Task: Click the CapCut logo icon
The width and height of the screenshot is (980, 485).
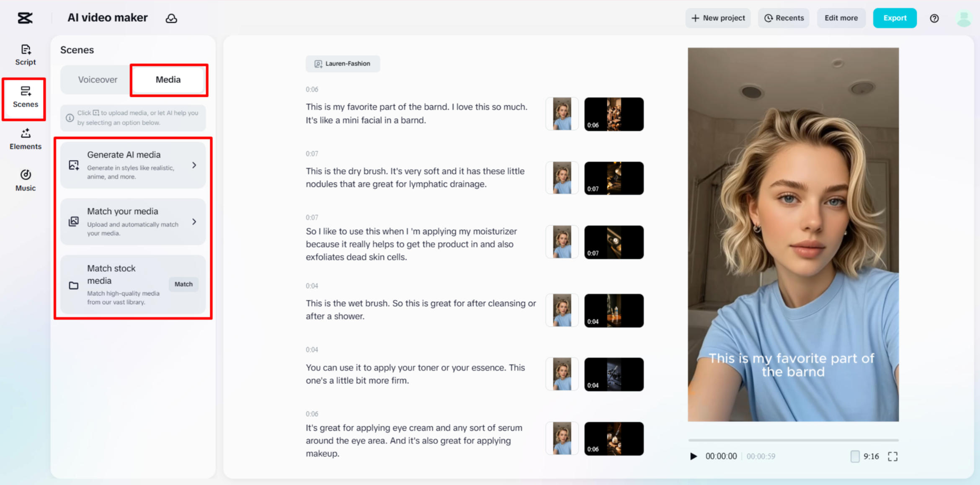Action: [x=25, y=18]
